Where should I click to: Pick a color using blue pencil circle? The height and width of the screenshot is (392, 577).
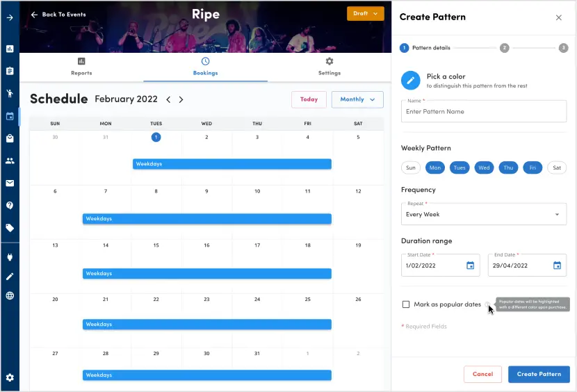pyautogui.click(x=411, y=80)
